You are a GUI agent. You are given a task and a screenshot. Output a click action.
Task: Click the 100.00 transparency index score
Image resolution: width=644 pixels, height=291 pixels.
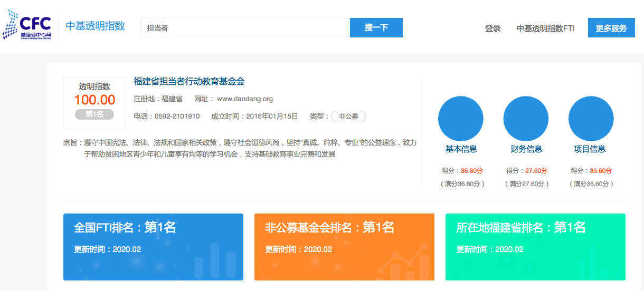point(94,100)
